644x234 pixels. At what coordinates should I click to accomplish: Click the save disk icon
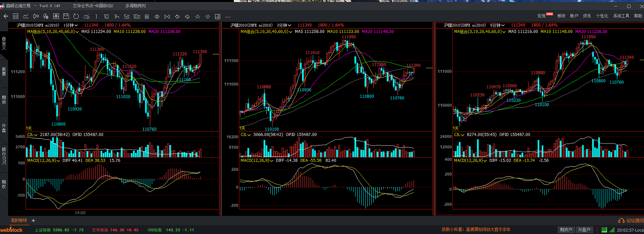pos(66,16)
